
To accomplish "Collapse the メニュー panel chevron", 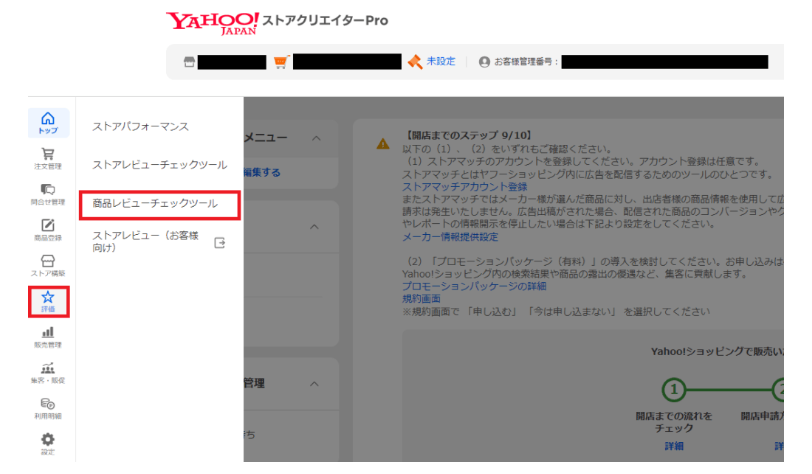I will (x=318, y=138).
